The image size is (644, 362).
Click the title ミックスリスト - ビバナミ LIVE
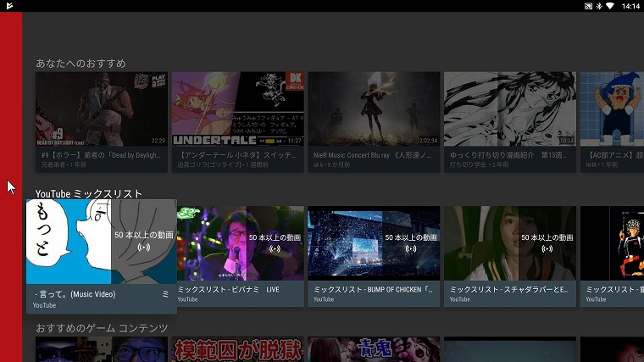click(x=228, y=289)
